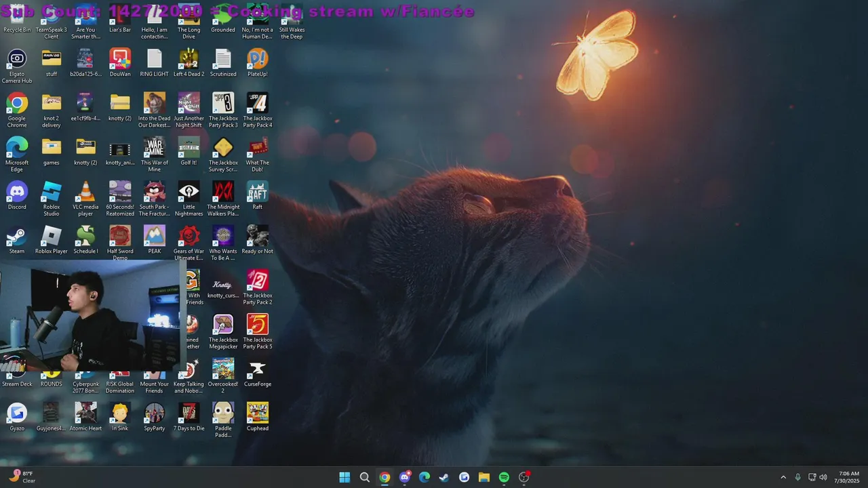Launch the Golf It! shortcut
868x488 pixels.
click(x=189, y=151)
